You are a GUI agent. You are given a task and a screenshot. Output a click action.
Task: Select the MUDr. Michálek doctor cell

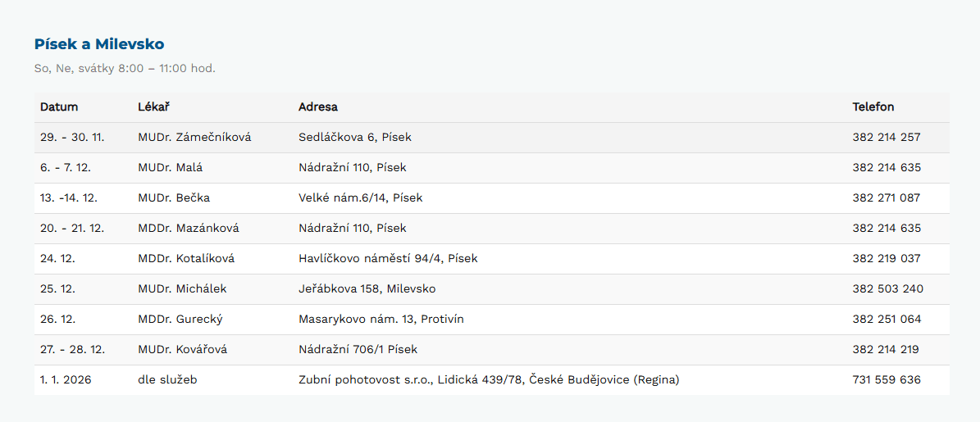pos(182,289)
